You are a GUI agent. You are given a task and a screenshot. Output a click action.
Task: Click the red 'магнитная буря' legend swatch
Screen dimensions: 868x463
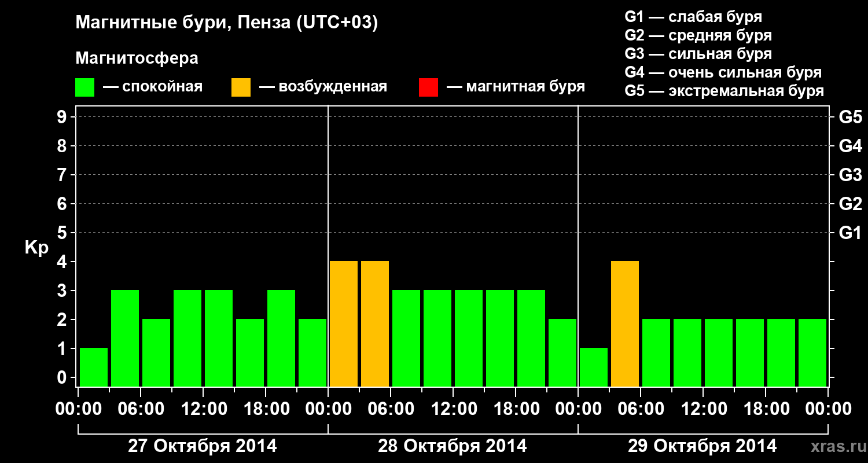pyautogui.click(x=428, y=87)
